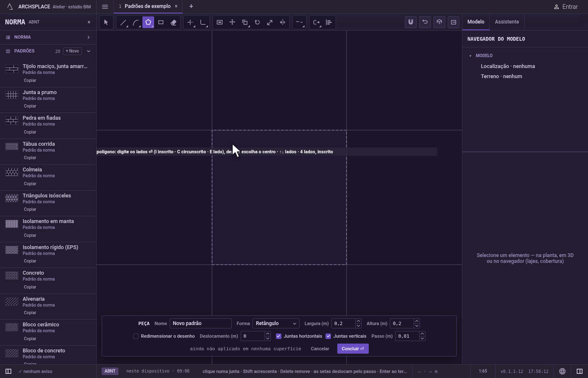Expand the NORMA section chevron

click(x=89, y=37)
